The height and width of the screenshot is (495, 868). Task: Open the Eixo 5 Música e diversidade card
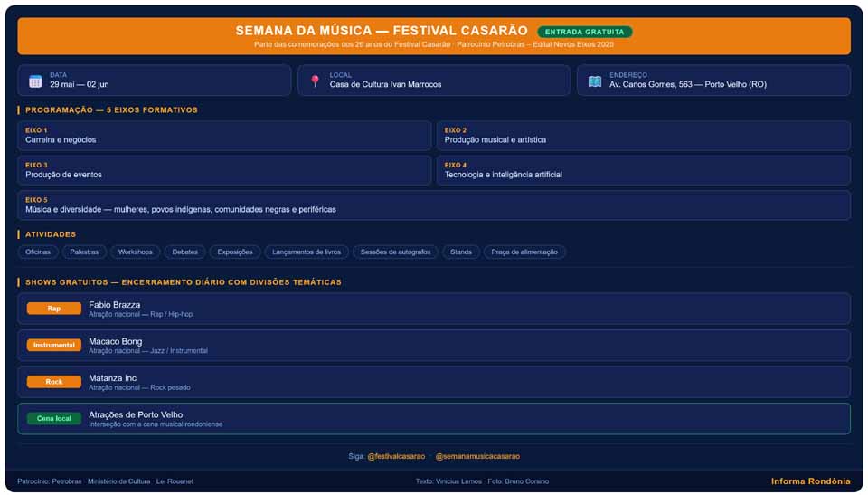point(434,205)
